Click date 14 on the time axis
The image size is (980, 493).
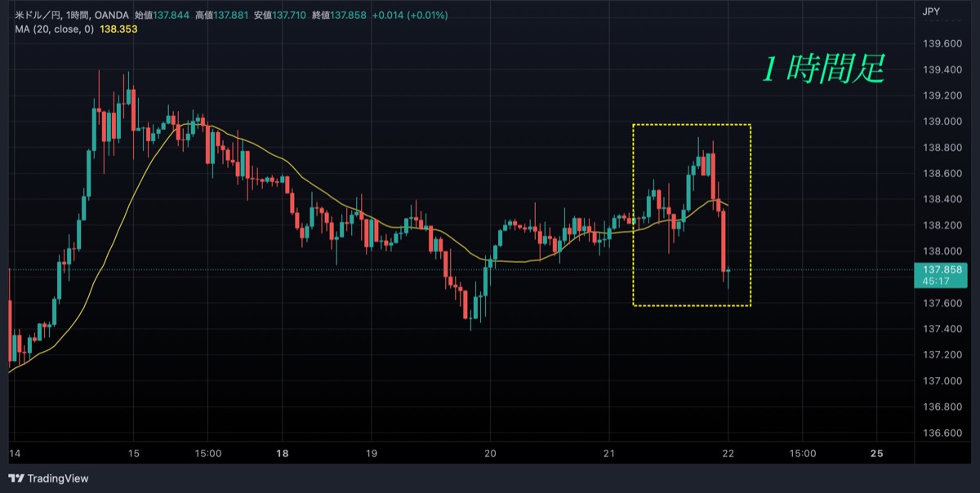pos(14,454)
